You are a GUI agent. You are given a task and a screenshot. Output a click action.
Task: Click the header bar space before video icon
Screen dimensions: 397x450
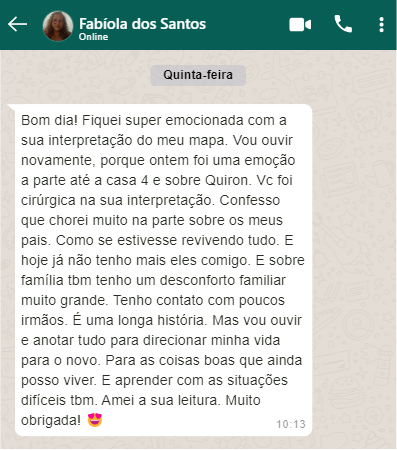(x=247, y=25)
